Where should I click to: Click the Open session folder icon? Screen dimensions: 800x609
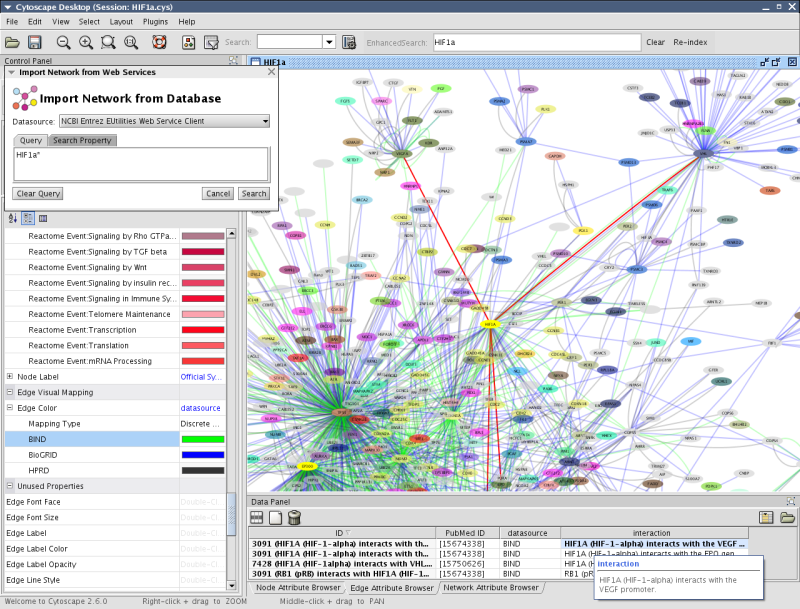click(x=12, y=42)
